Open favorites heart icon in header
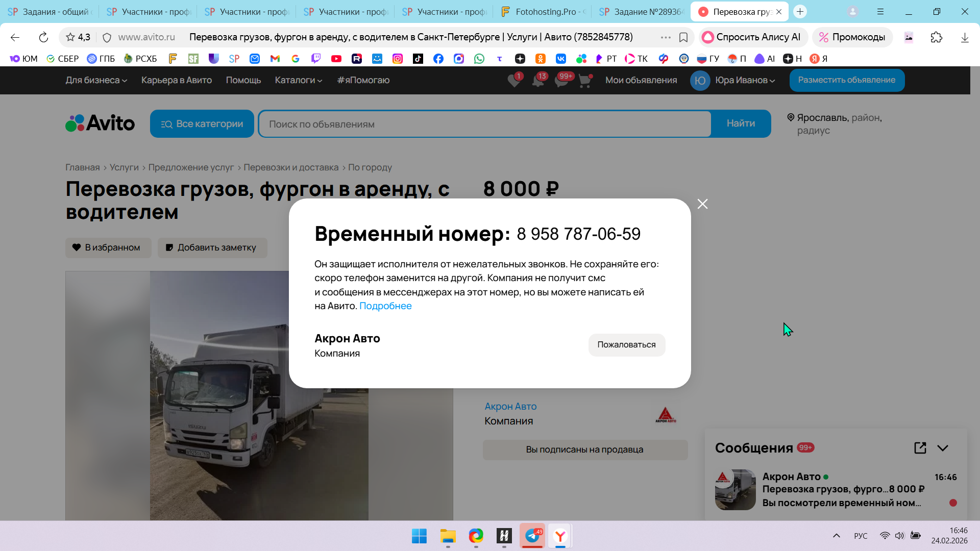 click(514, 81)
